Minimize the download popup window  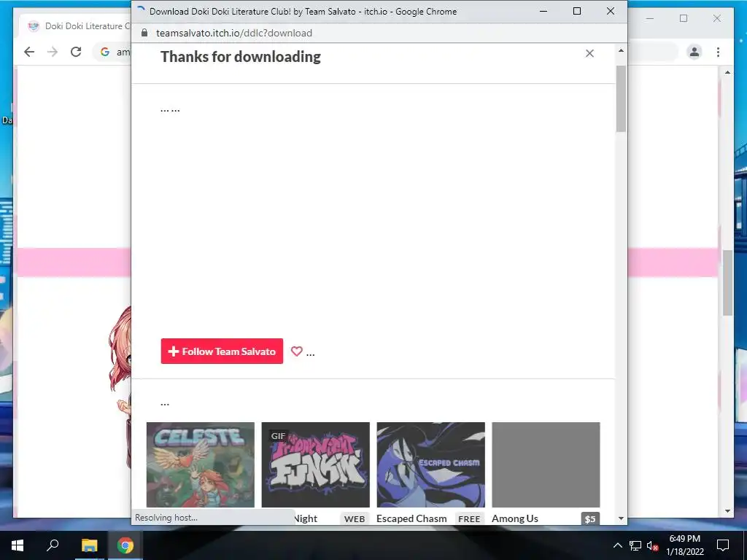(x=543, y=11)
